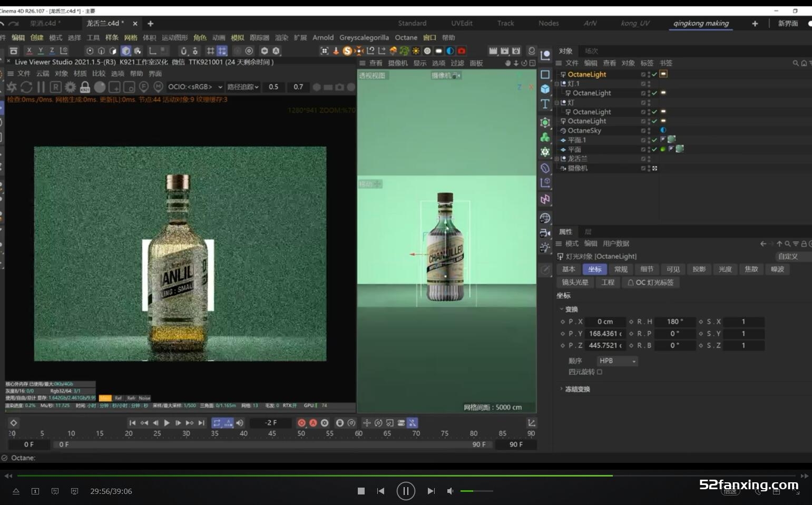Pause the Live Viewer render
The width and height of the screenshot is (812, 505).
click(41, 87)
